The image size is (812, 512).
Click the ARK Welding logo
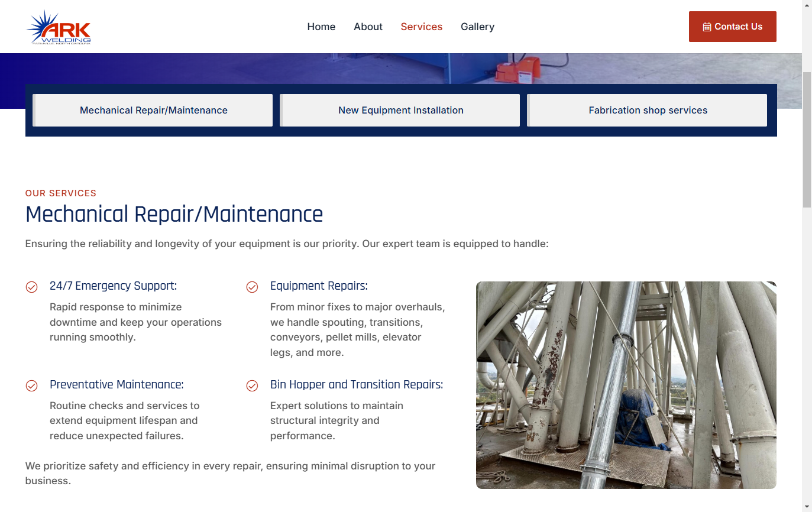tap(59, 27)
